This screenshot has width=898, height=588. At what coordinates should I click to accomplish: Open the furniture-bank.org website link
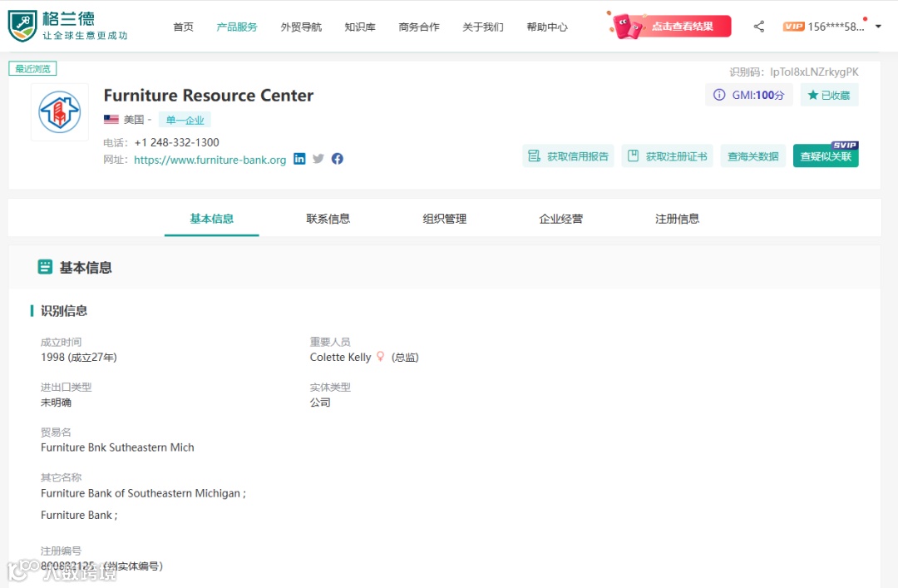(210, 160)
